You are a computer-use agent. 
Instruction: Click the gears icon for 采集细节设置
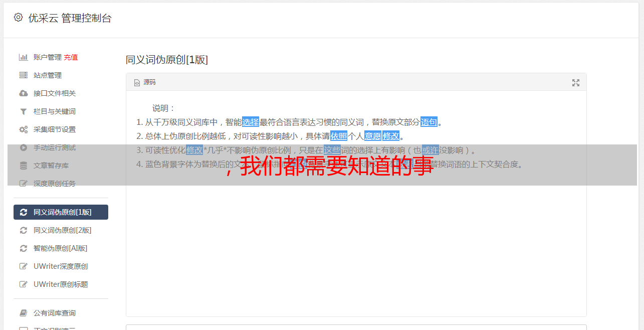[23, 129]
